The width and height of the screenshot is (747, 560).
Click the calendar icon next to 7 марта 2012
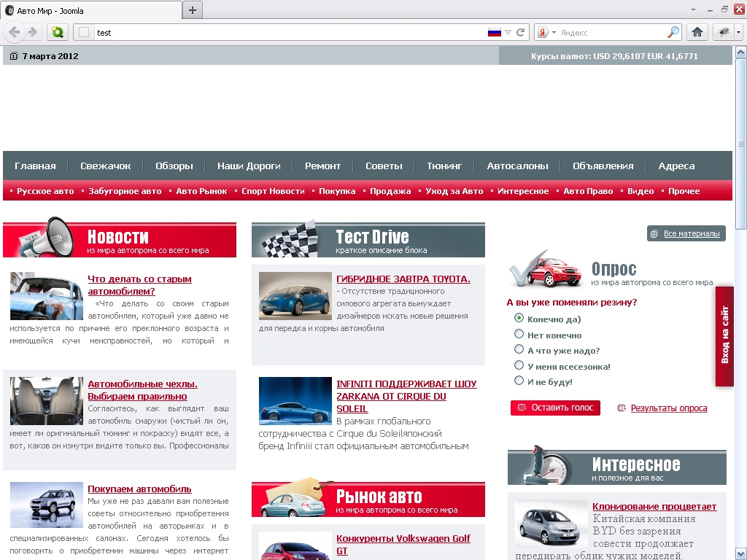point(14,56)
